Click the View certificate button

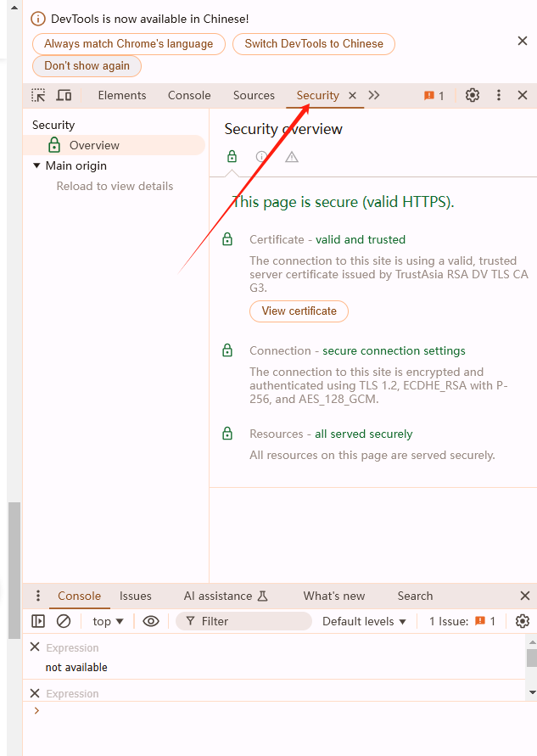pyautogui.click(x=299, y=311)
